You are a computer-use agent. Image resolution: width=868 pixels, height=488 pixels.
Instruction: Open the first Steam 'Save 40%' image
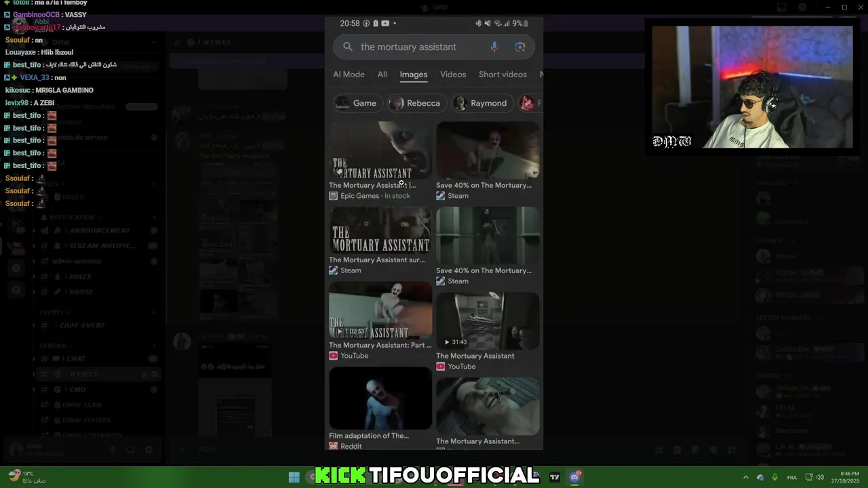coord(488,150)
